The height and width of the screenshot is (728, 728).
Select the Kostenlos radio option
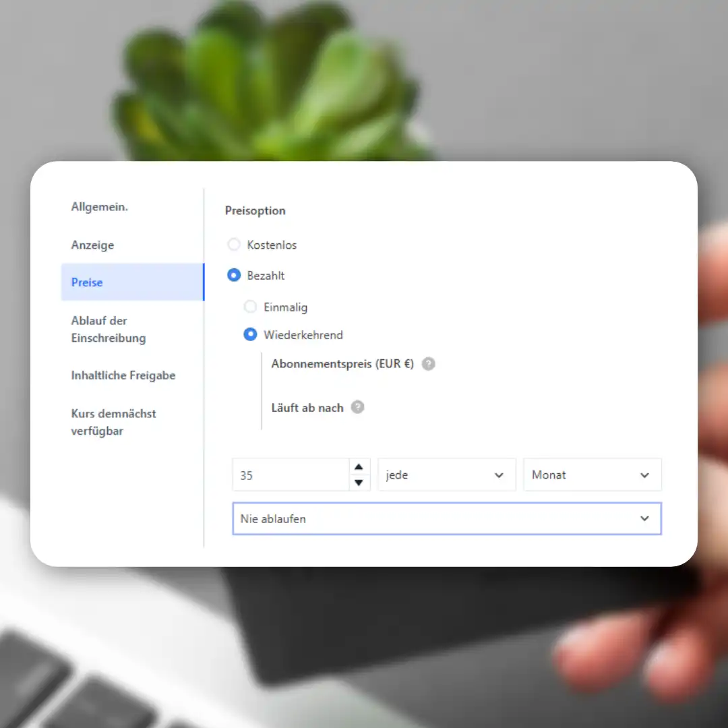(x=233, y=244)
